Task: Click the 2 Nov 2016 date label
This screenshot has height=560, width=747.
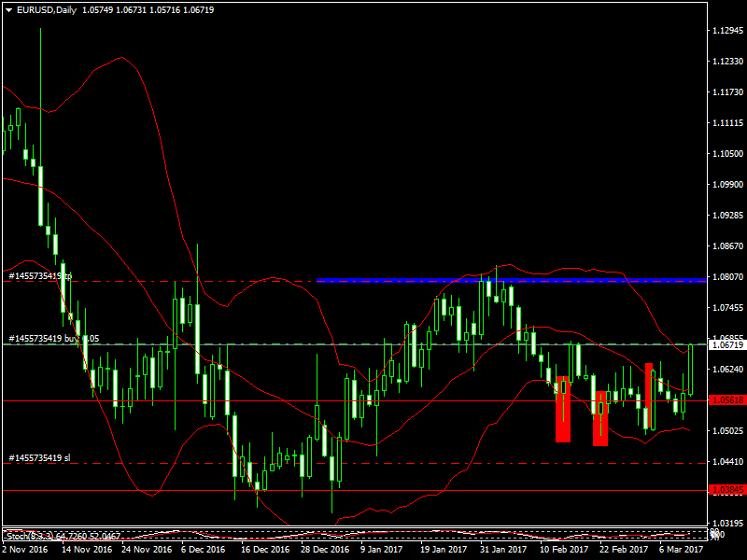Action: pos(25,550)
